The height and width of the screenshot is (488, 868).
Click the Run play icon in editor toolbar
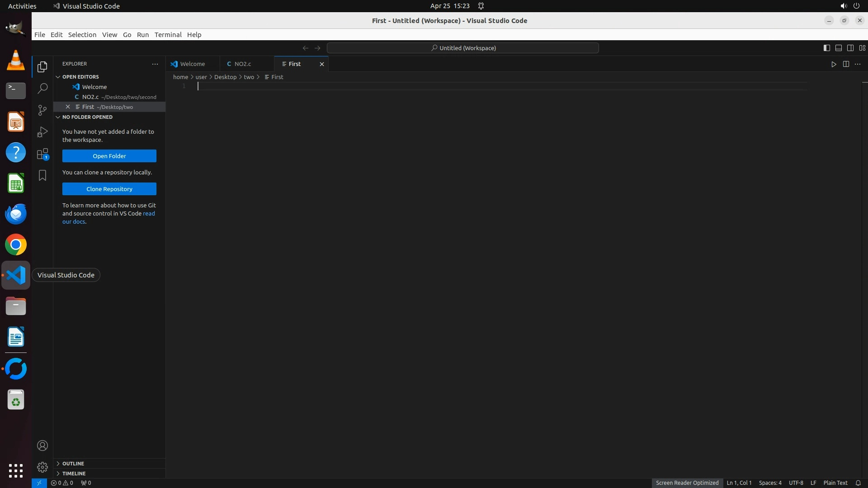pos(834,64)
